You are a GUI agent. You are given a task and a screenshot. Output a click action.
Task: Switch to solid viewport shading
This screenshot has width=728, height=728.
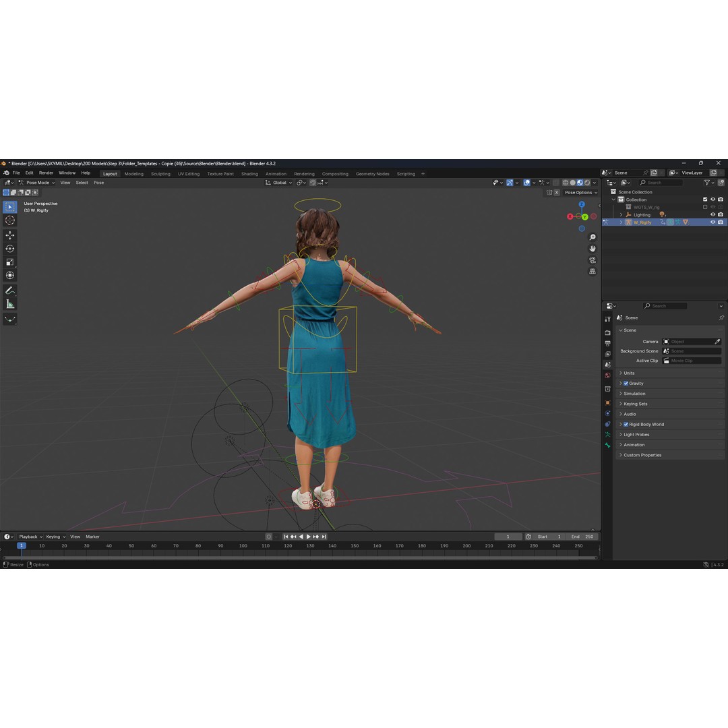coord(573,183)
